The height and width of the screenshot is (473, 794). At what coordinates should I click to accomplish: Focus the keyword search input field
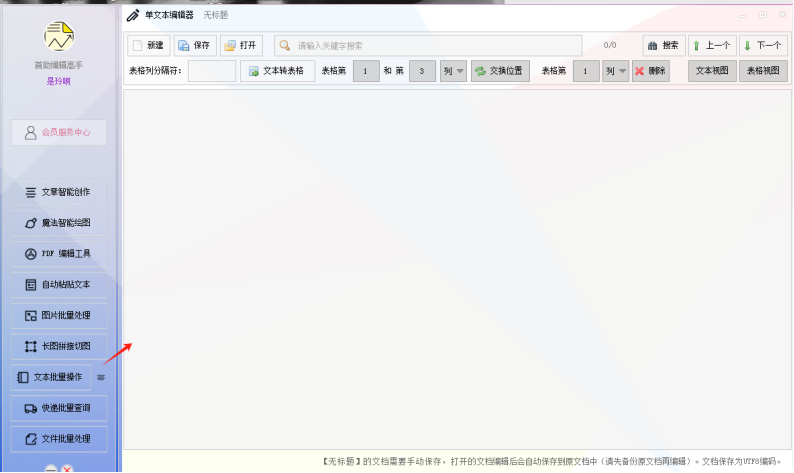pyautogui.click(x=428, y=46)
